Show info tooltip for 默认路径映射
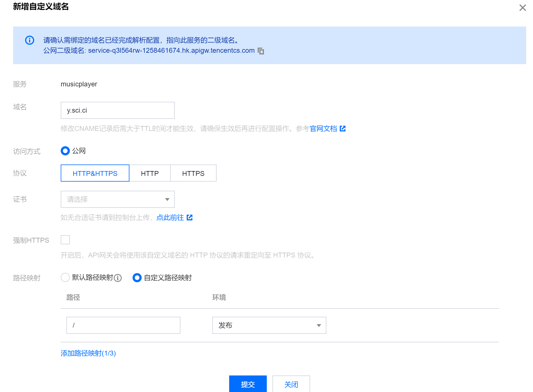The image size is (533, 392). click(118, 278)
